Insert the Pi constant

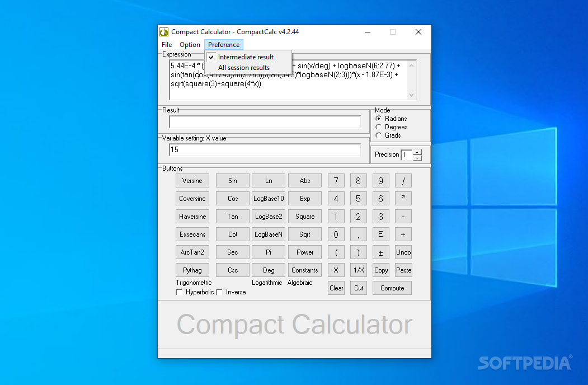tap(269, 252)
